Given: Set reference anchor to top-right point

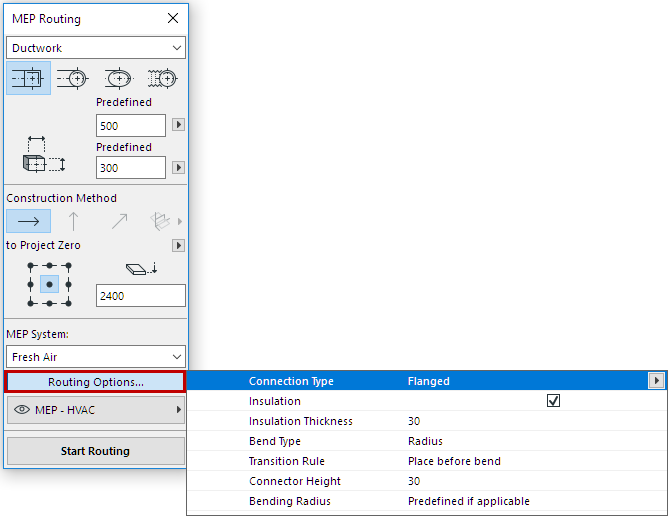Looking at the screenshot, I should pos(68,266).
